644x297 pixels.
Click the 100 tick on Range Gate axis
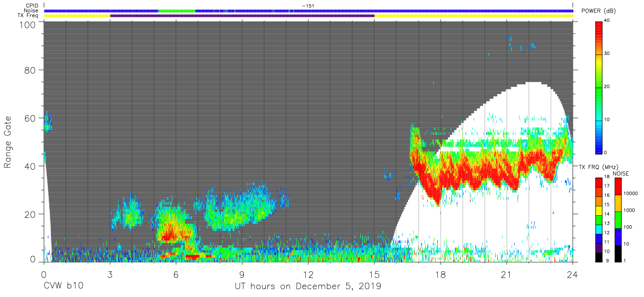click(x=28, y=25)
